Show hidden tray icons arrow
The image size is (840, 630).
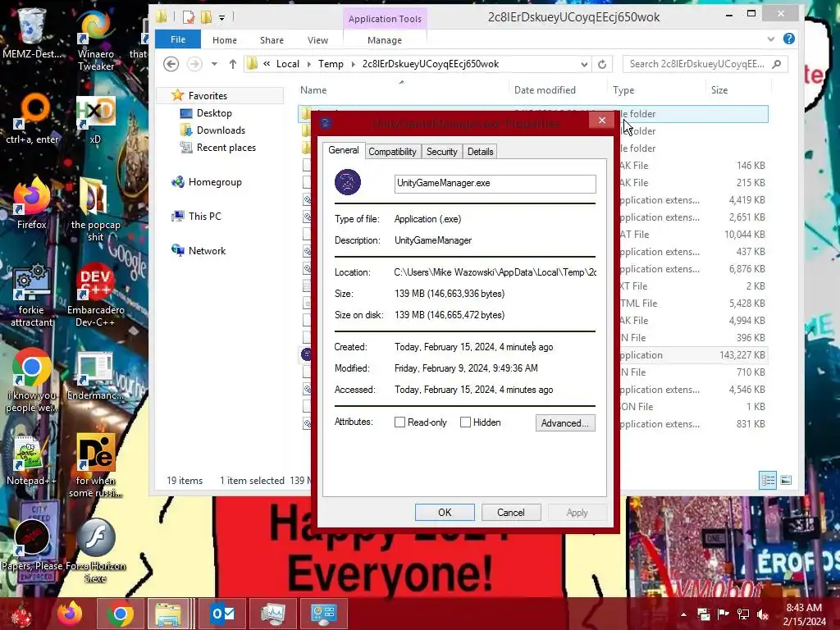click(683, 614)
